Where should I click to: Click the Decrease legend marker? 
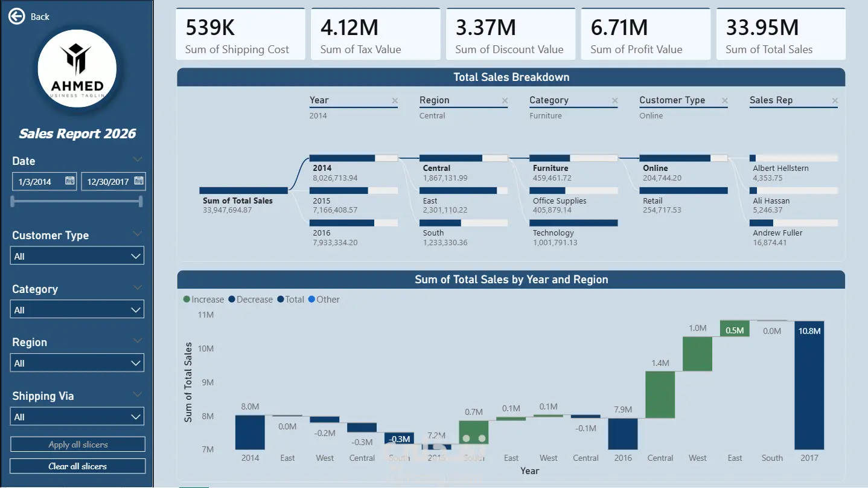coord(232,300)
